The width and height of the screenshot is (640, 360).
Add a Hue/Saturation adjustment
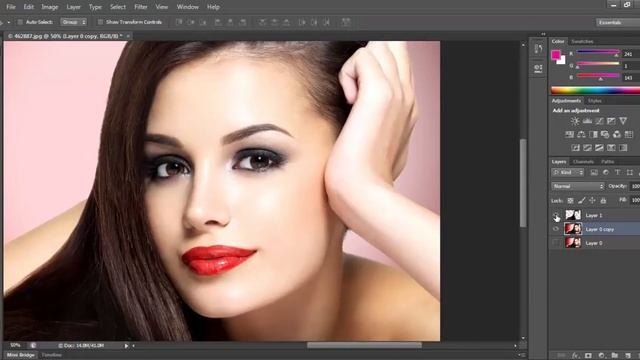569,134
